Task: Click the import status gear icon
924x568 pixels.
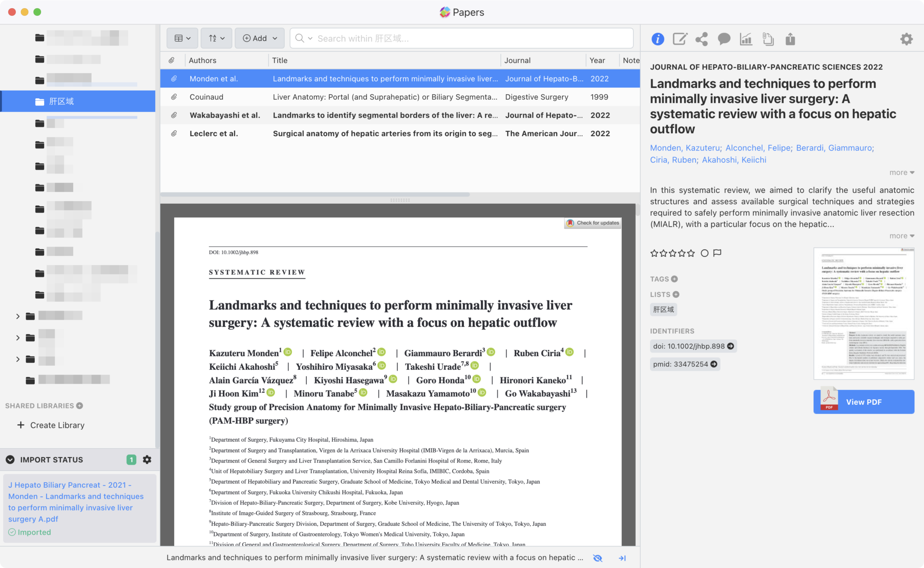Action: coord(147,459)
